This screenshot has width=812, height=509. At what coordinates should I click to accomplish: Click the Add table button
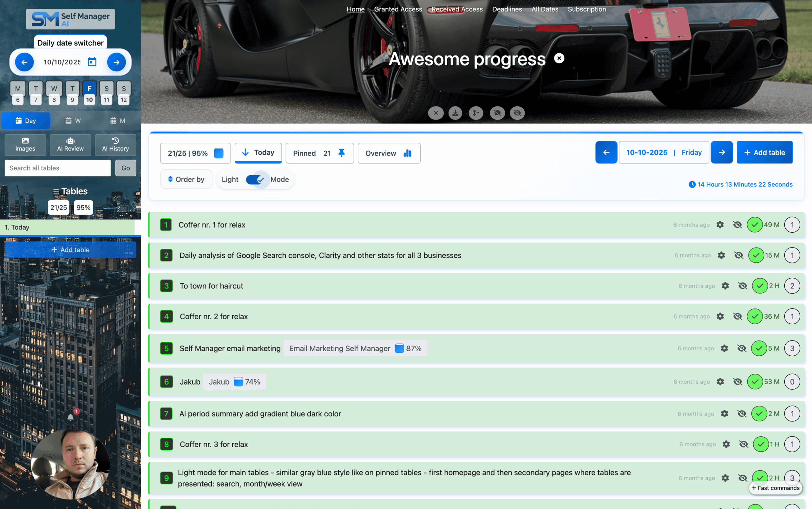(764, 152)
